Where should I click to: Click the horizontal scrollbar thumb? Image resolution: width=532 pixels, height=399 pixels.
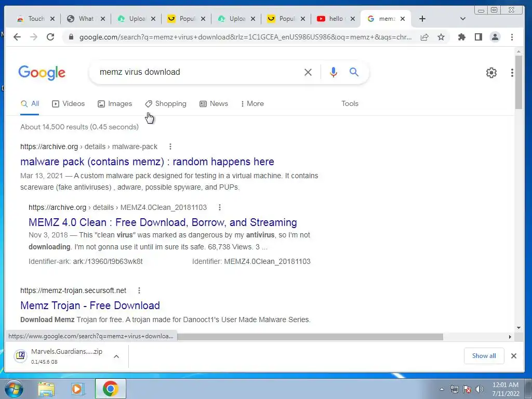coord(310,337)
